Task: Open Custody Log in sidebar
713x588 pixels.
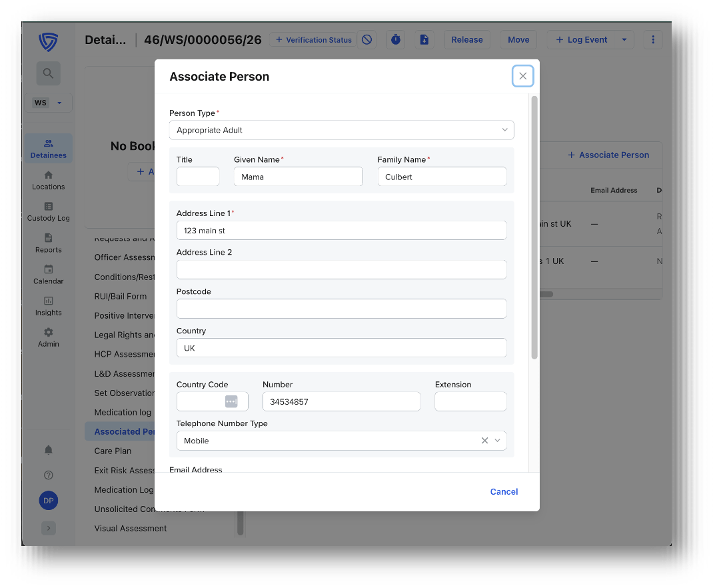Action: click(48, 212)
